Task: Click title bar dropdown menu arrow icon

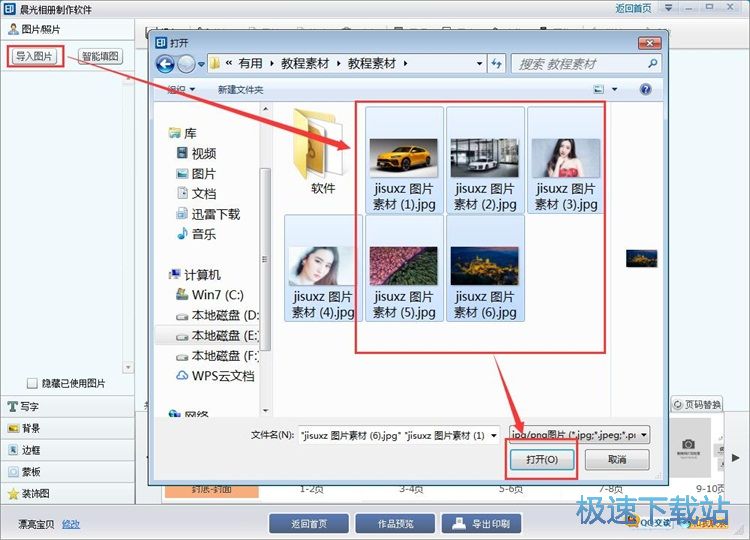Action: (x=669, y=8)
